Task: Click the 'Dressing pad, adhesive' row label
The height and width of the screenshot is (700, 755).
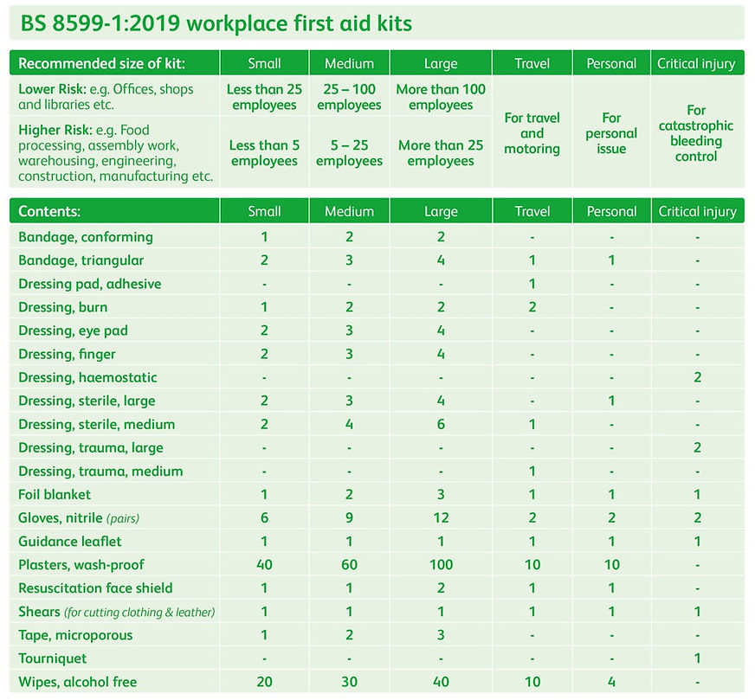Action: tap(89, 284)
